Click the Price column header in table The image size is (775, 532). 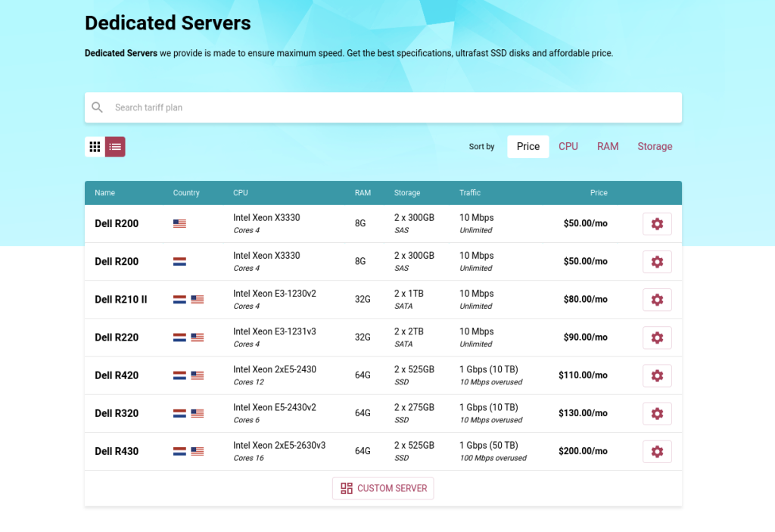coord(599,193)
